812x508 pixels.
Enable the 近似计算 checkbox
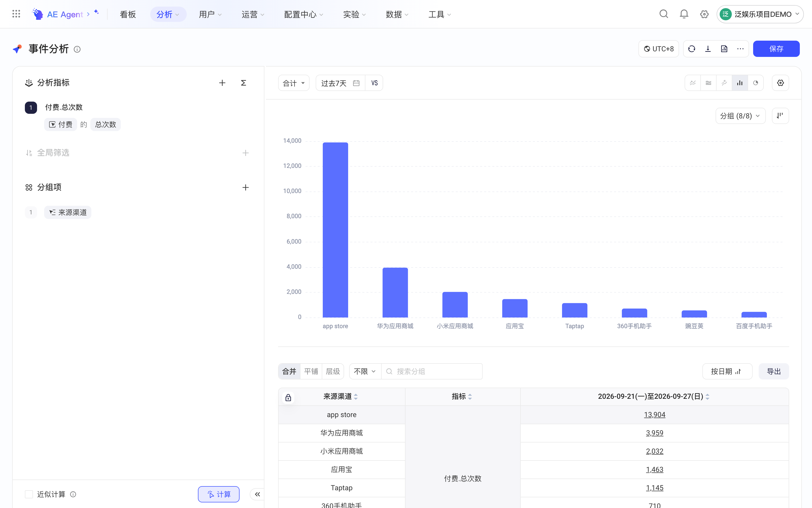tap(29, 494)
